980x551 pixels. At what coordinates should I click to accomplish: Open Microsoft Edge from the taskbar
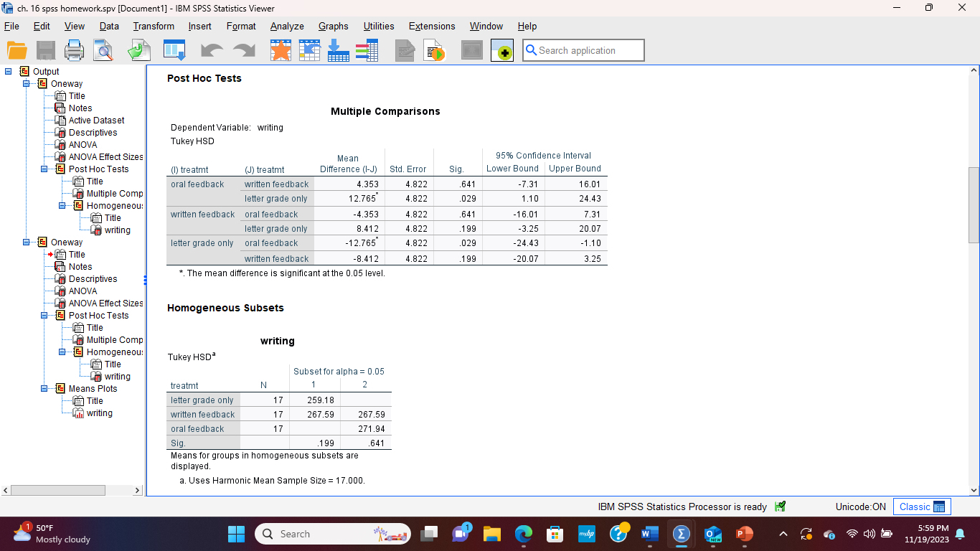[524, 534]
